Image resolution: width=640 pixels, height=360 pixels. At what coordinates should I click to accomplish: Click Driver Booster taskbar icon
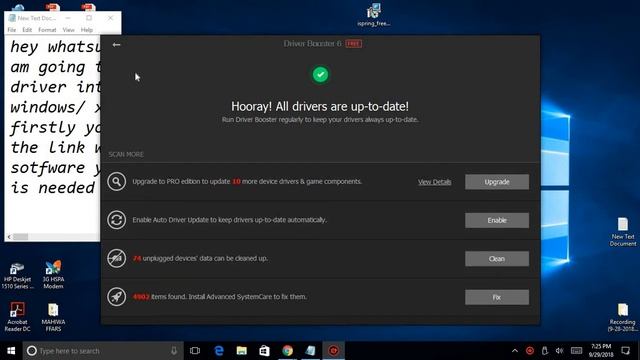333,351
